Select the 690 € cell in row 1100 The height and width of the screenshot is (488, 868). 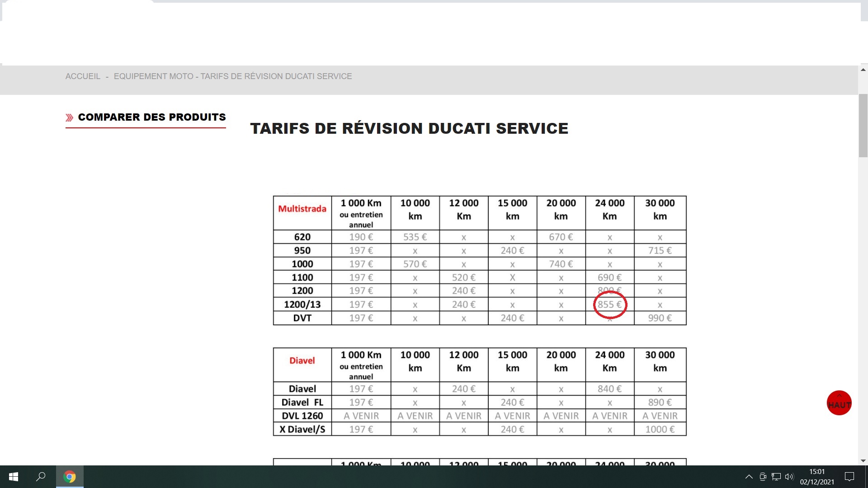(610, 277)
